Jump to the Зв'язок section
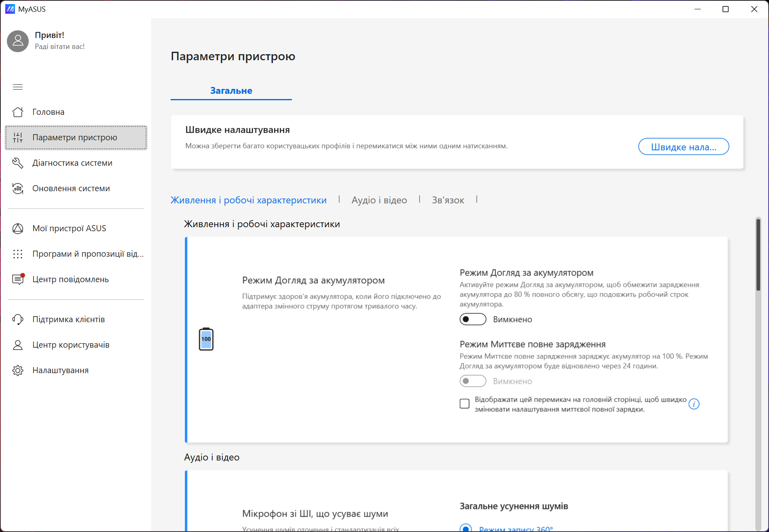The height and width of the screenshot is (532, 769). click(x=448, y=200)
